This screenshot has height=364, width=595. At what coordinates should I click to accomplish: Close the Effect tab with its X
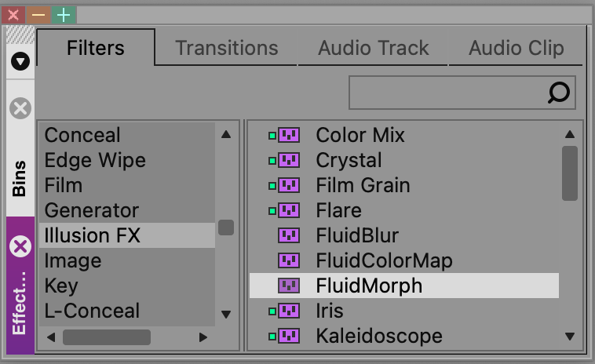[20, 246]
